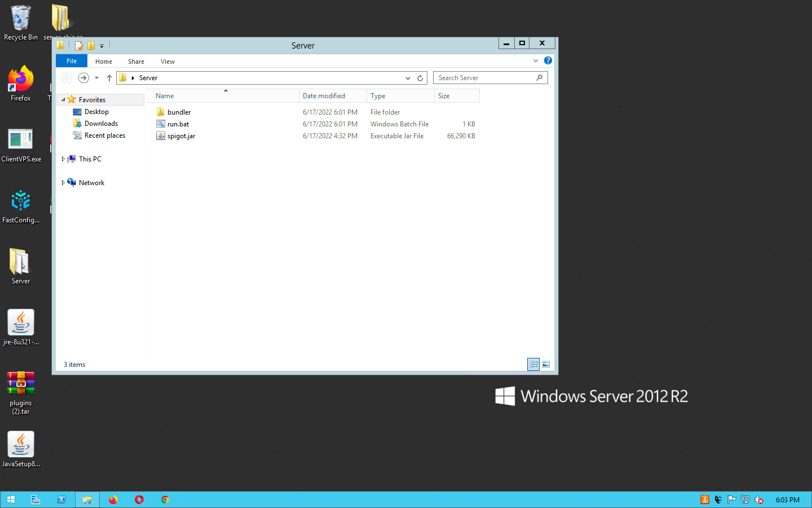Expand the Network tree node

click(x=63, y=183)
